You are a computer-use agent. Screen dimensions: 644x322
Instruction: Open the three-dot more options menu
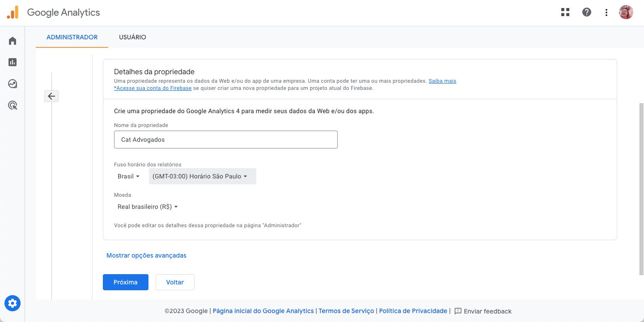click(606, 13)
